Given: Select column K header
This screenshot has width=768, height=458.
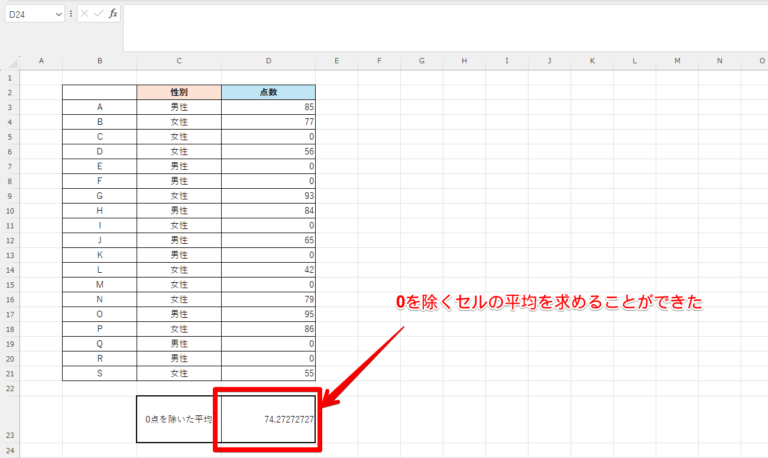Looking at the screenshot, I should point(592,62).
